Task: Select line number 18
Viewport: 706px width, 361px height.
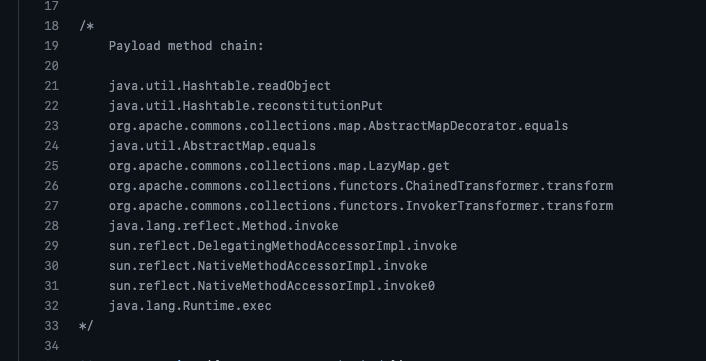Action: 52,26
